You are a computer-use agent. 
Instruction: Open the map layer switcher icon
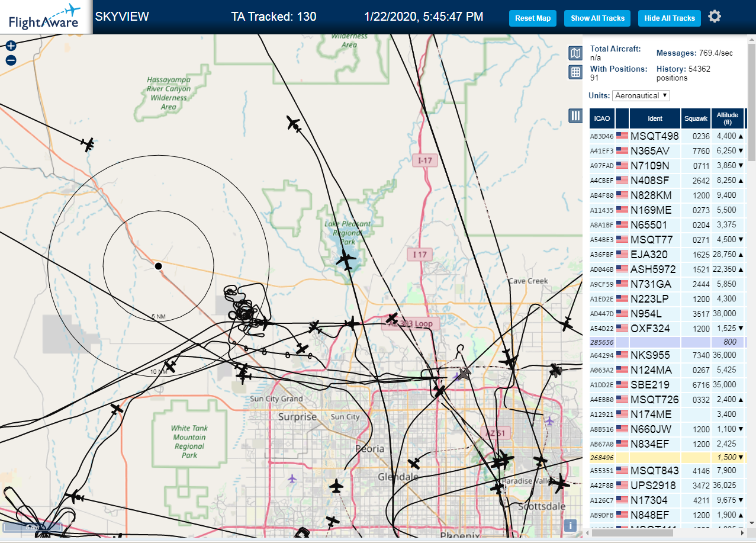[x=575, y=54]
